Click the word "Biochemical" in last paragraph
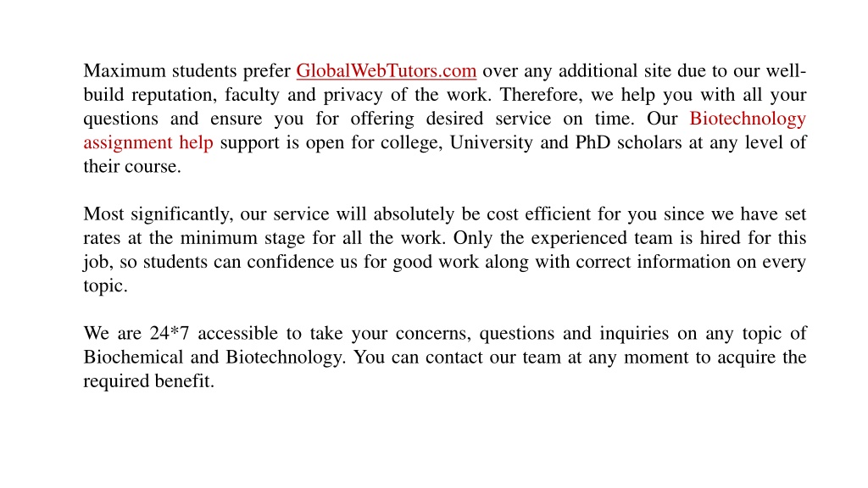Screen dimensions: 868x488 (x=133, y=357)
